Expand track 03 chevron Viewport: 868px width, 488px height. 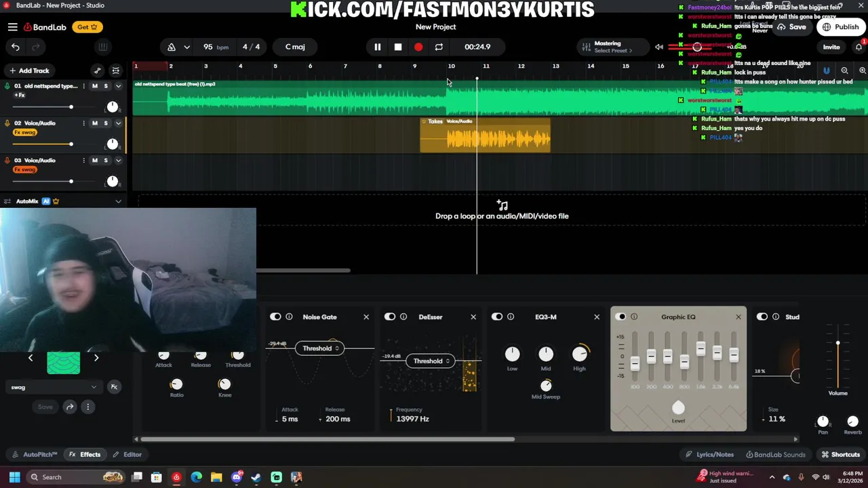[118, 161]
